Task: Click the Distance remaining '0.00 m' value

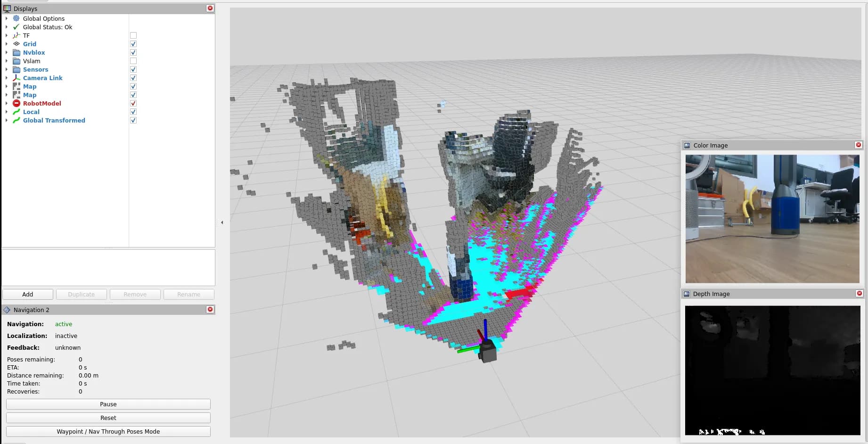Action: (x=89, y=375)
